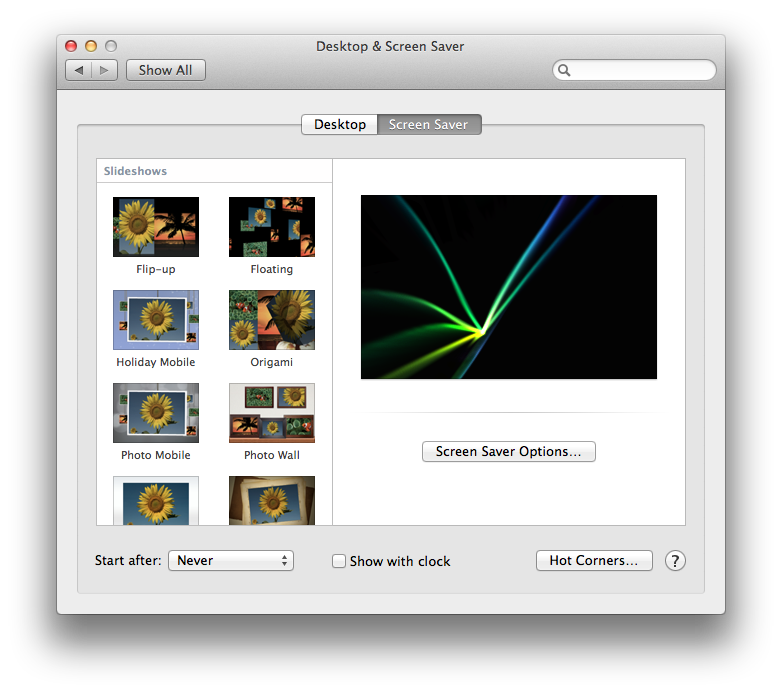Select the Flip-up slideshow thumbnail
782x693 pixels.
click(156, 227)
